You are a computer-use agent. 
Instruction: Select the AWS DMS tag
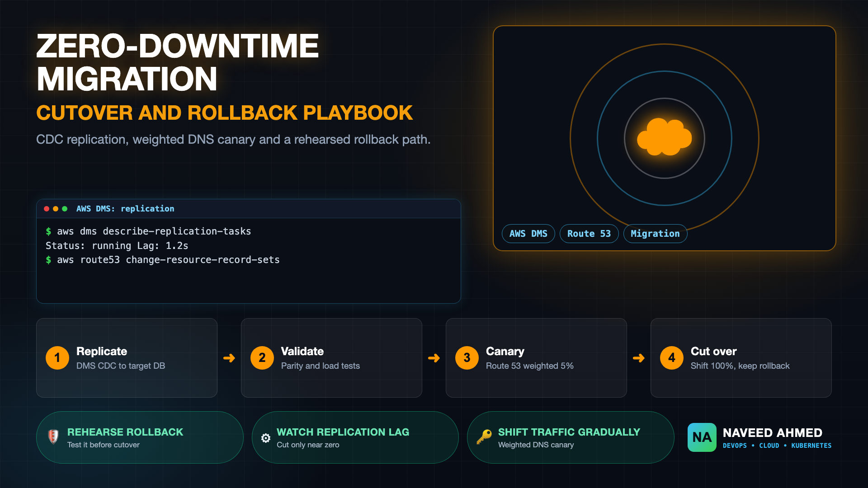tap(528, 234)
